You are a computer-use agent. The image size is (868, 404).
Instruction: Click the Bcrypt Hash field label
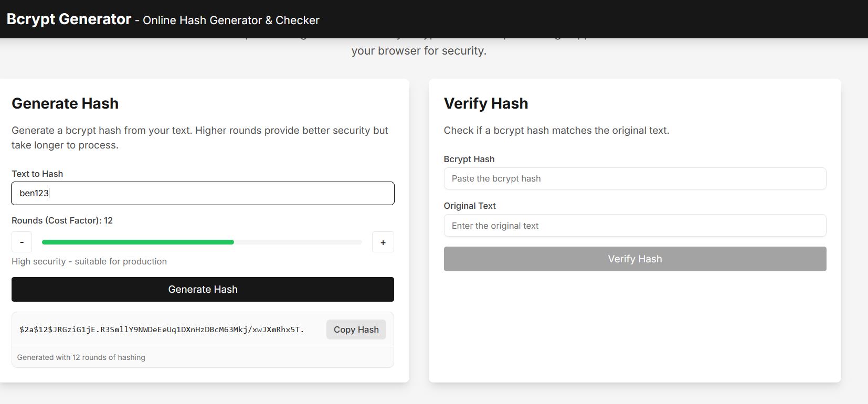pos(469,159)
